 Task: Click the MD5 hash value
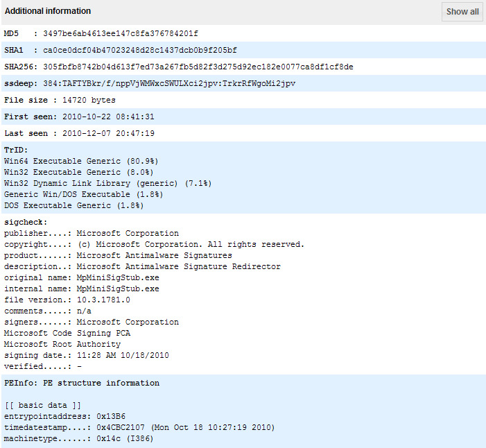[x=121, y=33]
